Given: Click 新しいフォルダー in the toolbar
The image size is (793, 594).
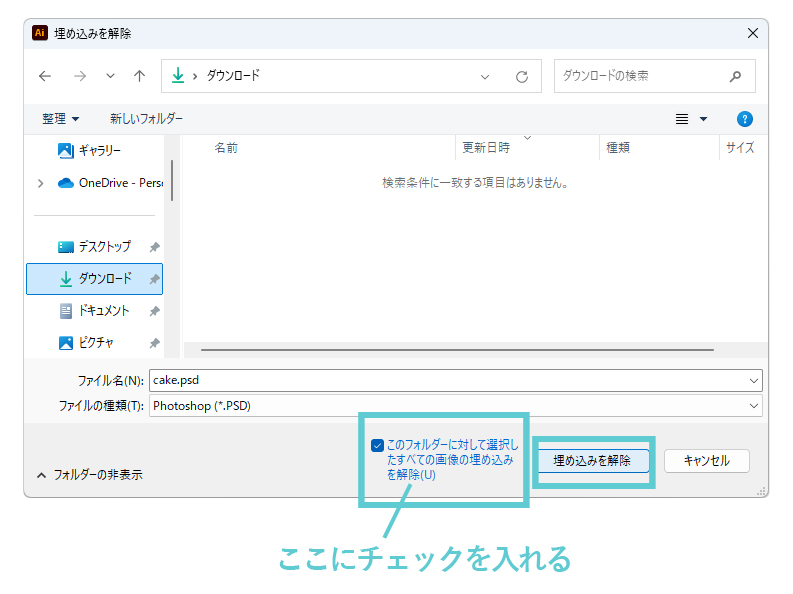Looking at the screenshot, I should 146,119.
